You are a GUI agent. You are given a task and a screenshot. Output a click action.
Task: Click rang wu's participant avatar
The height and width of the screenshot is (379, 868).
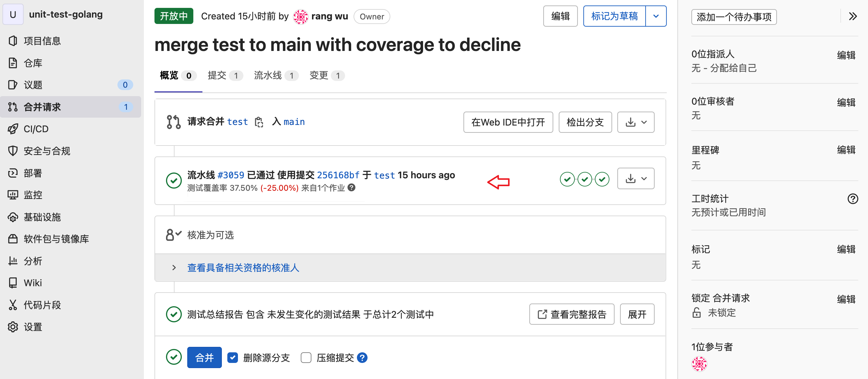[699, 364]
